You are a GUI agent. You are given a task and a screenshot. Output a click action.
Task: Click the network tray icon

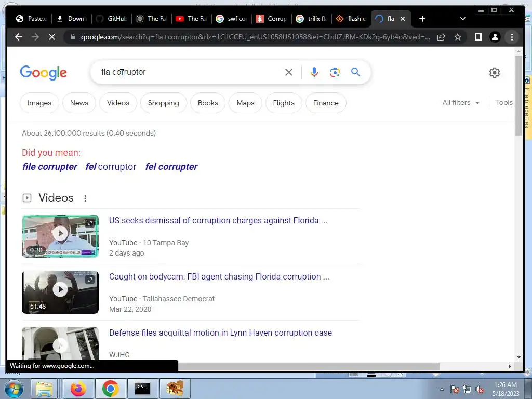467,390
